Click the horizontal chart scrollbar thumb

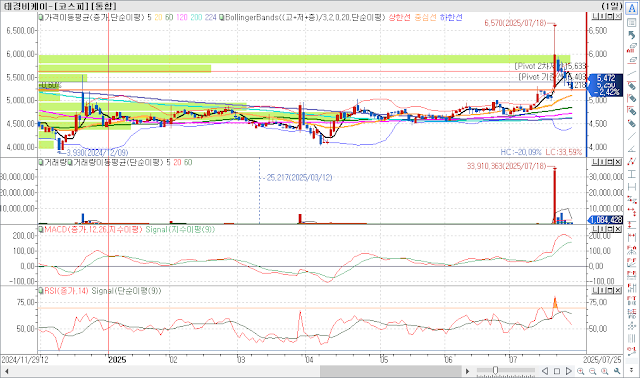tap(391, 371)
